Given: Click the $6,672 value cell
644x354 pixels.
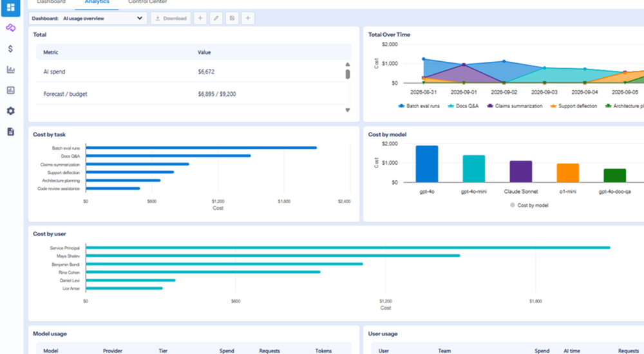Looking at the screenshot, I should (x=206, y=71).
